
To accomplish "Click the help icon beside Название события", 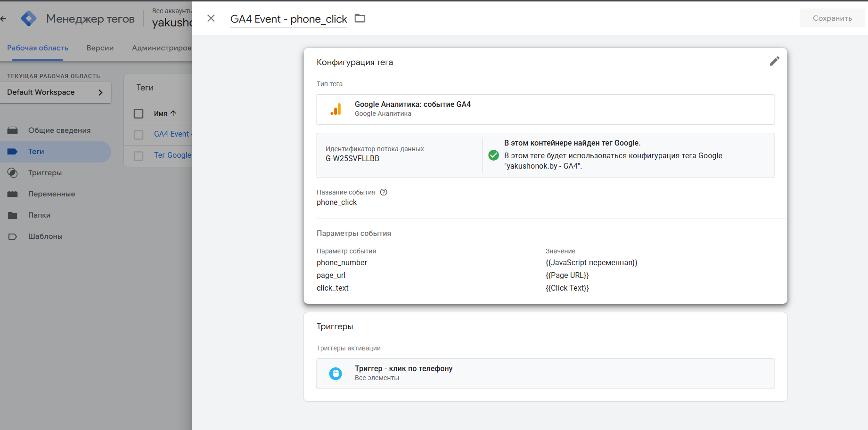I will (384, 192).
